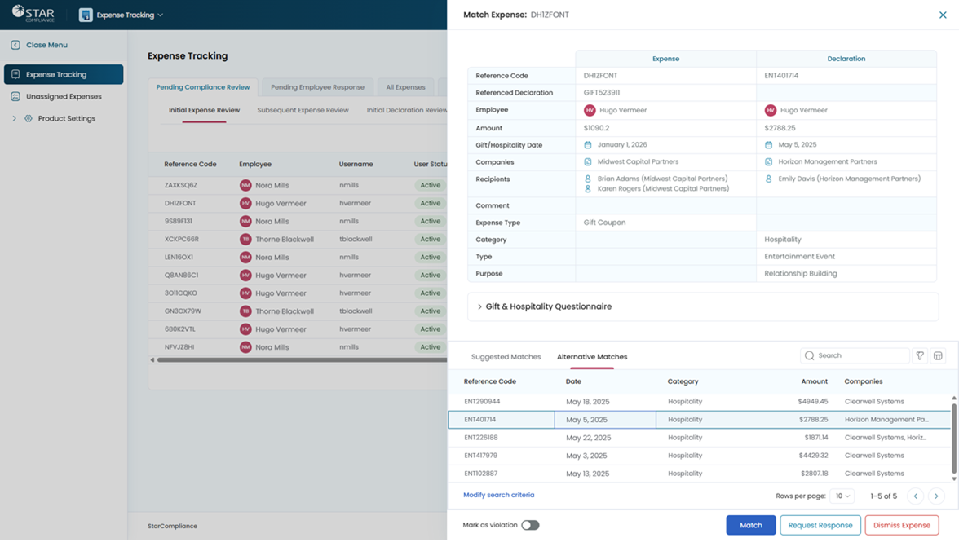959x560 pixels.
Task: Click the Match button
Action: click(x=750, y=525)
